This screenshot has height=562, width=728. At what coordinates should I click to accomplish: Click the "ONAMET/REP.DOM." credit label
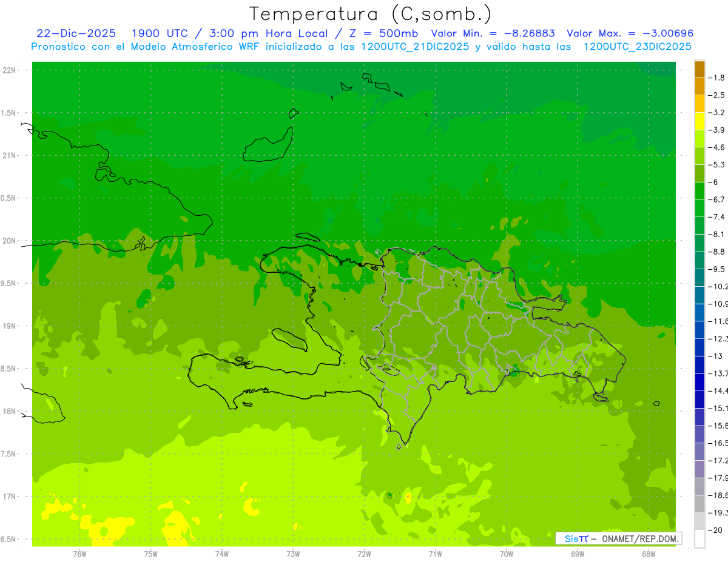[640, 538]
